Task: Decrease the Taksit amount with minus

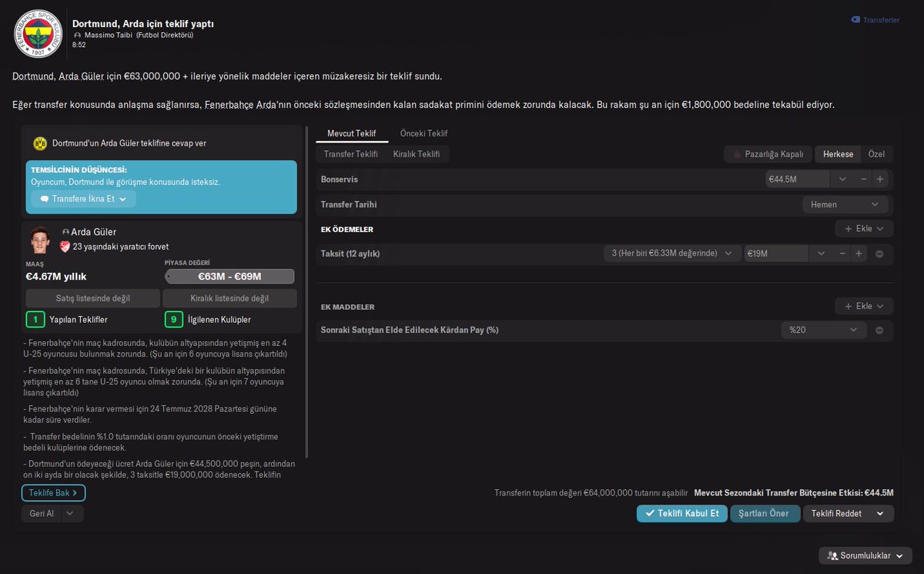Action: tap(842, 253)
